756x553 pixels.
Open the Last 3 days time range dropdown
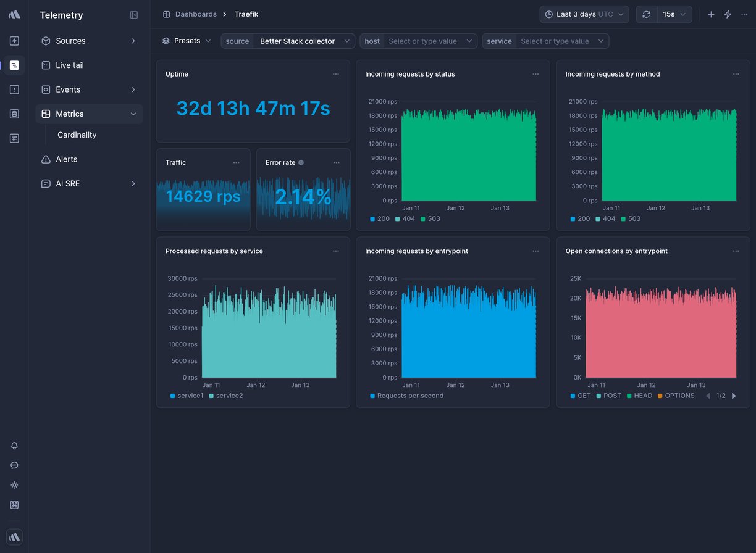(583, 14)
